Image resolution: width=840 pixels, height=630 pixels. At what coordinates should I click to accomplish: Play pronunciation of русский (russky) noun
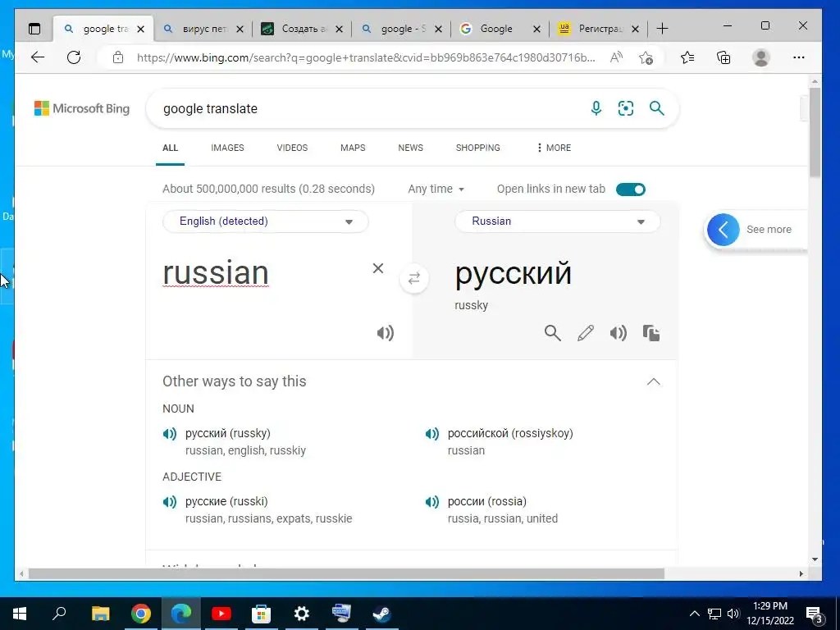[x=170, y=433]
